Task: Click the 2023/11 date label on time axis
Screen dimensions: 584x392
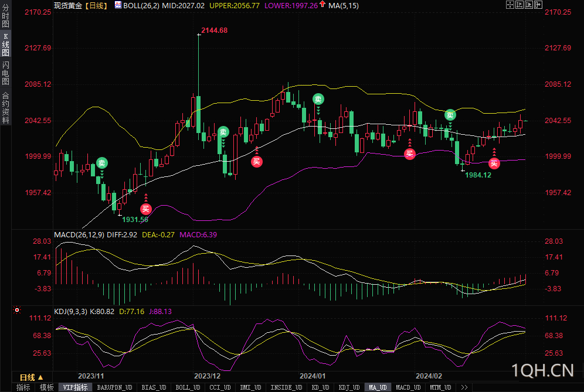Action: tap(91, 376)
